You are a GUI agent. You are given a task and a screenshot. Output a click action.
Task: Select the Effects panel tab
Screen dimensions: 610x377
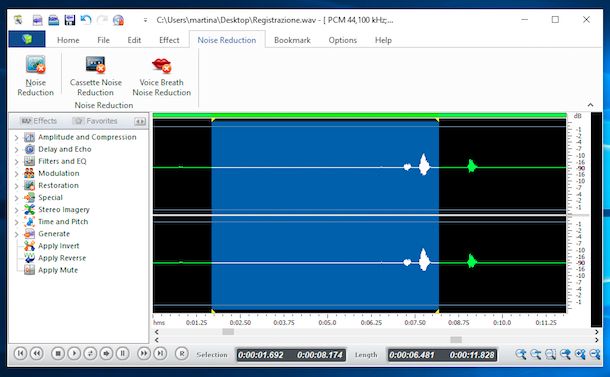pyautogui.click(x=39, y=121)
